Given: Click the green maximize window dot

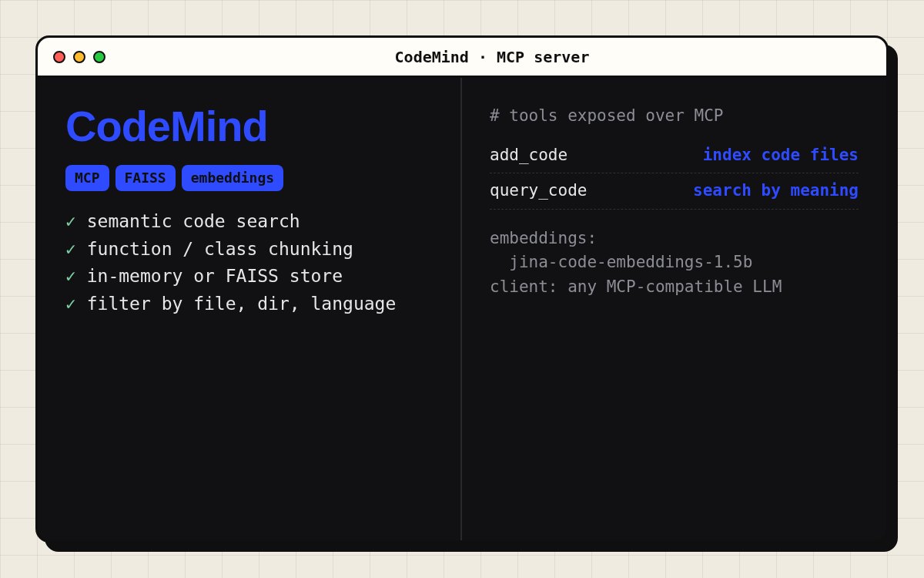Looking at the screenshot, I should click(99, 57).
